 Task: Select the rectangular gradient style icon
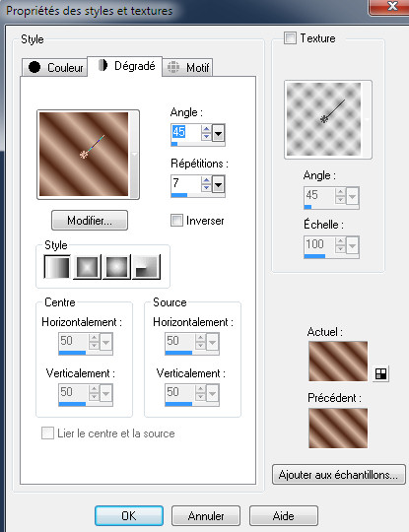[x=88, y=267]
